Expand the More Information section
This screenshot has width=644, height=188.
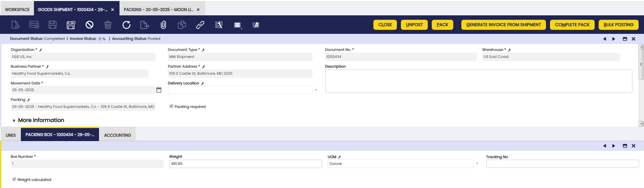(41, 120)
